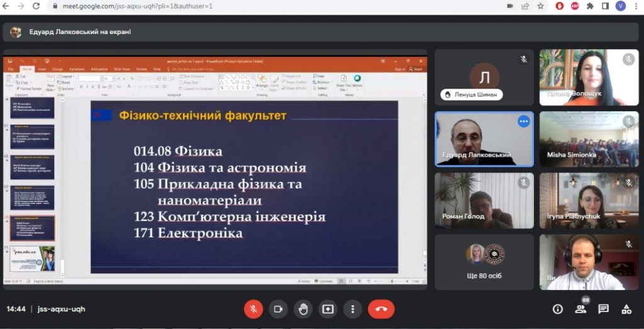This screenshot has width=644, height=329.
Task: Raise hand in the meeting
Action: [x=303, y=309]
